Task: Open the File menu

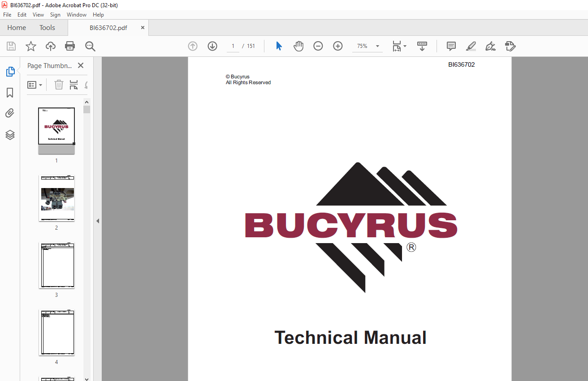Action: (7, 15)
